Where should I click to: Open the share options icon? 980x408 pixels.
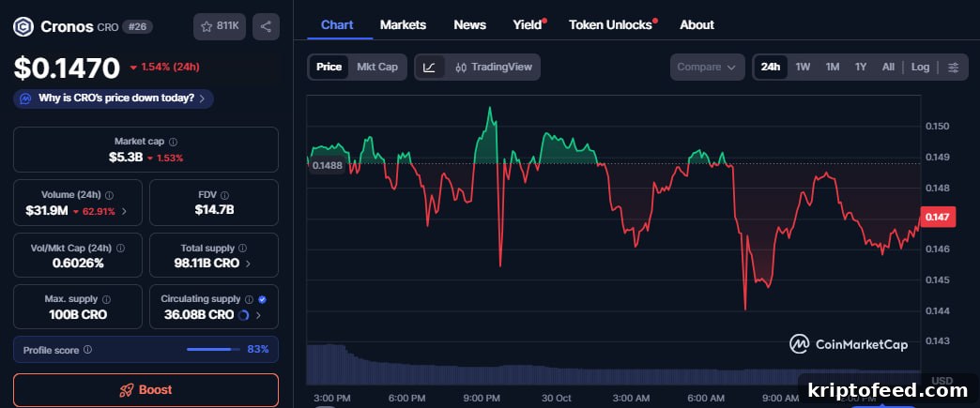click(266, 26)
